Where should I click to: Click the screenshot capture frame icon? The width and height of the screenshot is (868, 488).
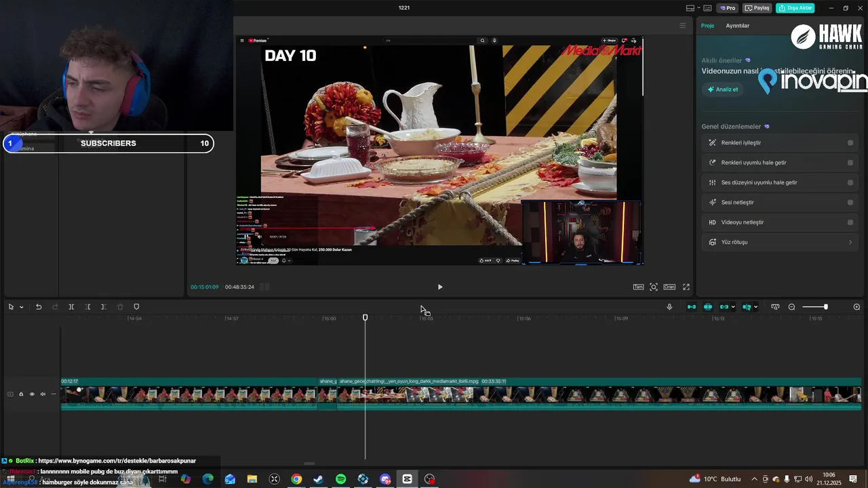coord(654,287)
